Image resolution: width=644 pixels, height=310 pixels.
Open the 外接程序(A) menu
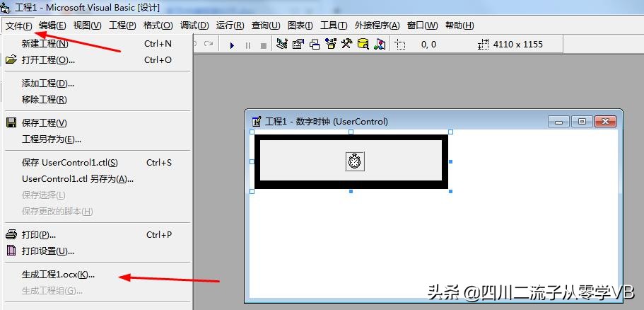[377, 25]
